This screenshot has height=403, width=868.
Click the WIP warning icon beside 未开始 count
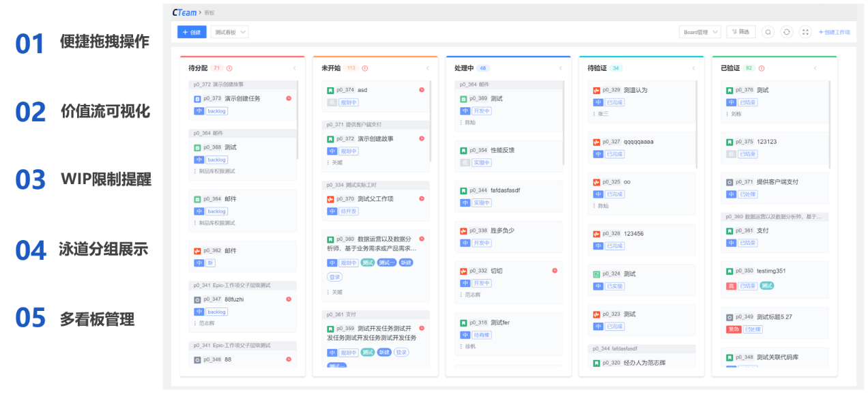[365, 68]
